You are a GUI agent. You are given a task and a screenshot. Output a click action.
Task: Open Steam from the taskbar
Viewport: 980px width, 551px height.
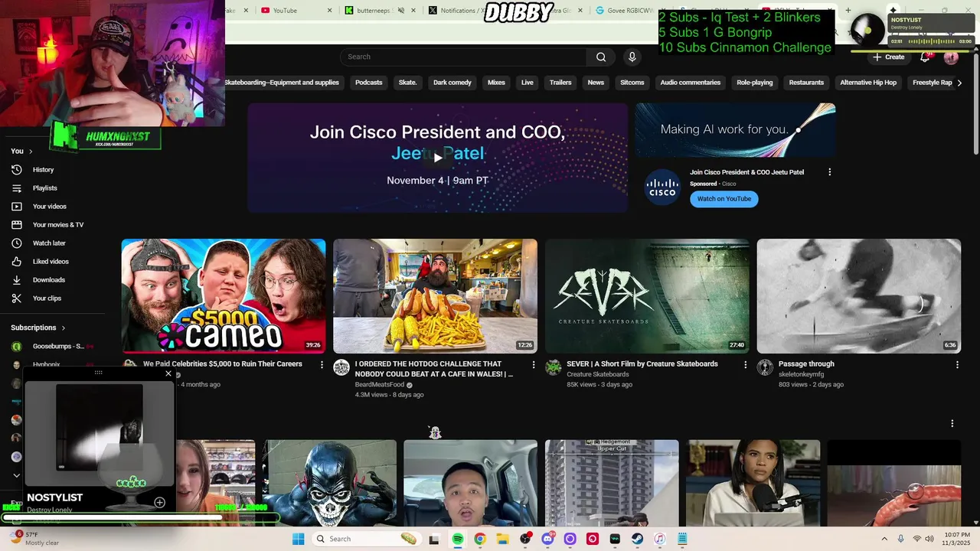coord(637,539)
